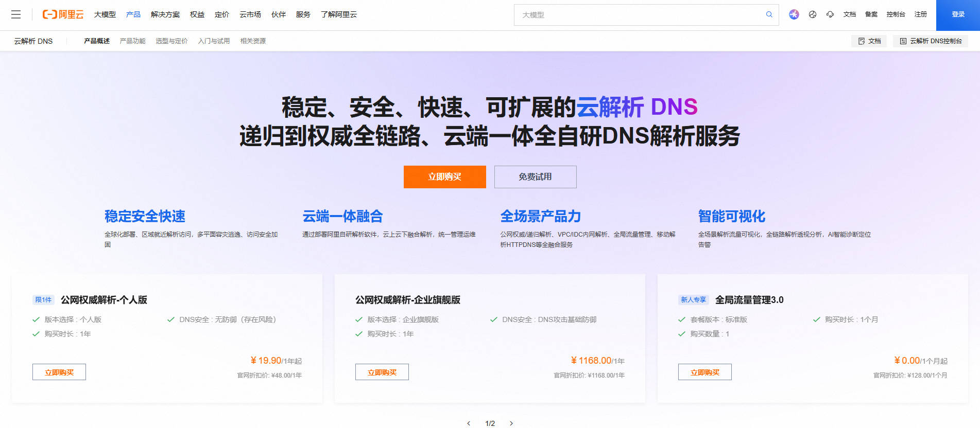Click the 免费试用 button
This screenshot has height=428, width=980.
pyautogui.click(x=536, y=177)
